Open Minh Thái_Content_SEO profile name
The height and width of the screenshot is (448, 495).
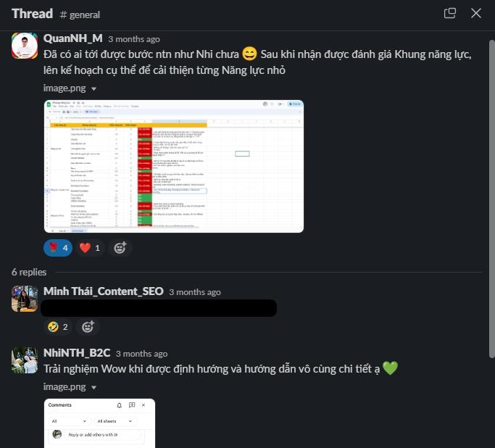(x=104, y=291)
